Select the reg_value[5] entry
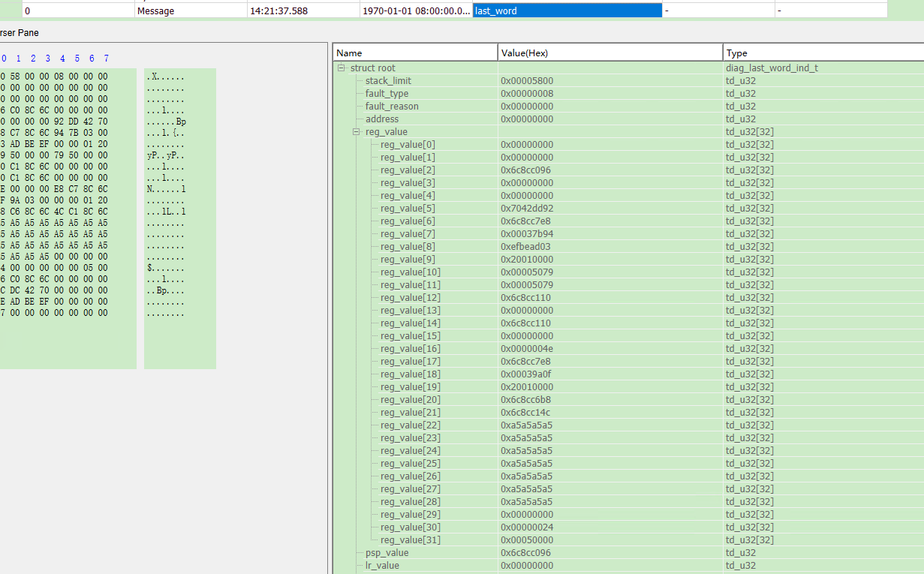This screenshot has width=924, height=574. [x=408, y=209]
